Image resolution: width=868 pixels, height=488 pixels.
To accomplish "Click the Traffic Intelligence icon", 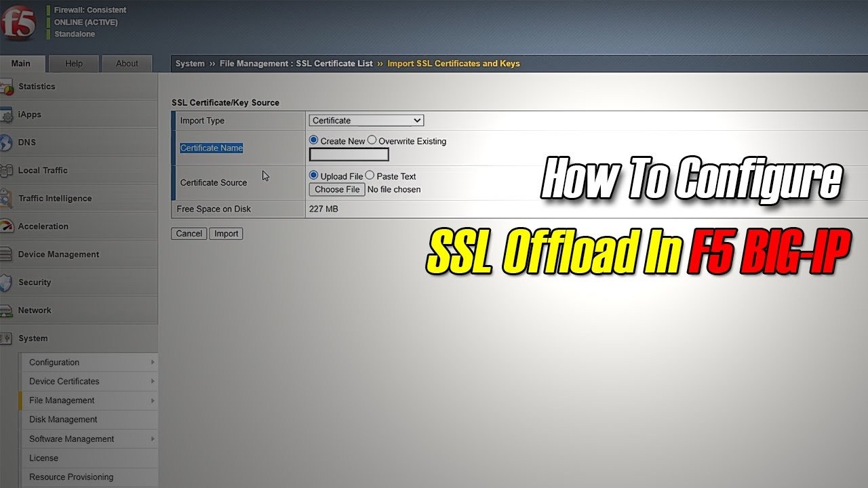I will (x=7, y=199).
